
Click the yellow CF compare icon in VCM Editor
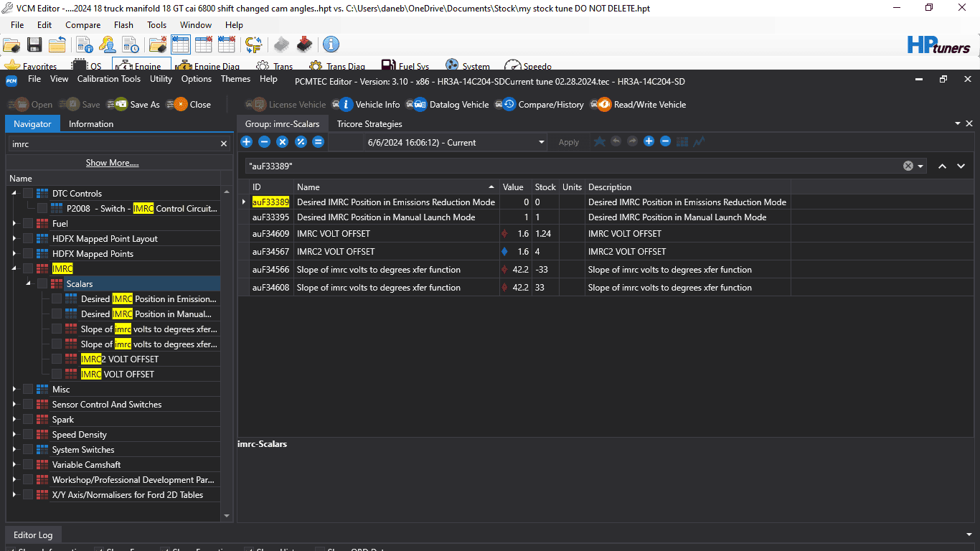pyautogui.click(x=253, y=44)
